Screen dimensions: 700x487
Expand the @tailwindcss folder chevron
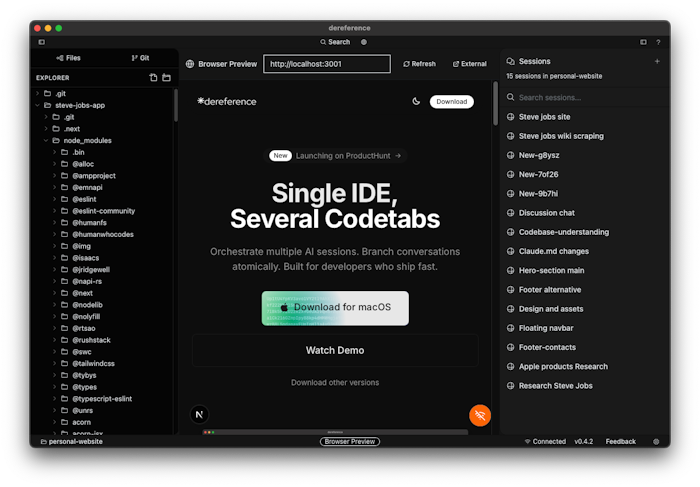tap(54, 363)
